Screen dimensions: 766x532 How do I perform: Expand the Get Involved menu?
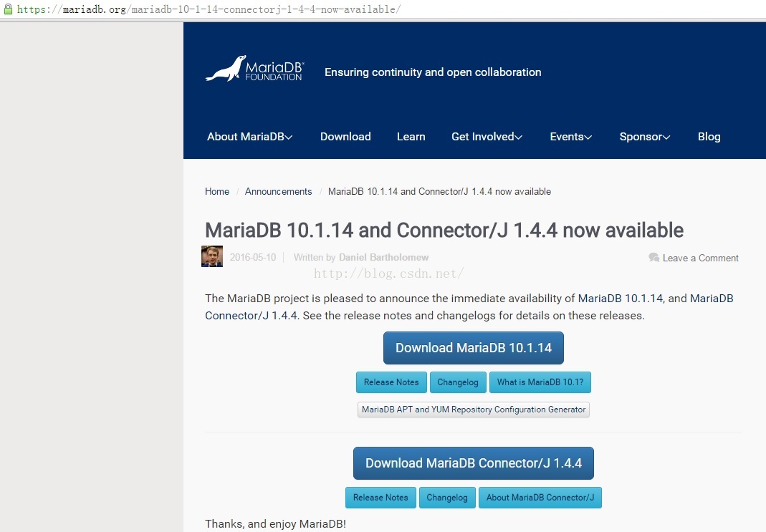tap(487, 137)
